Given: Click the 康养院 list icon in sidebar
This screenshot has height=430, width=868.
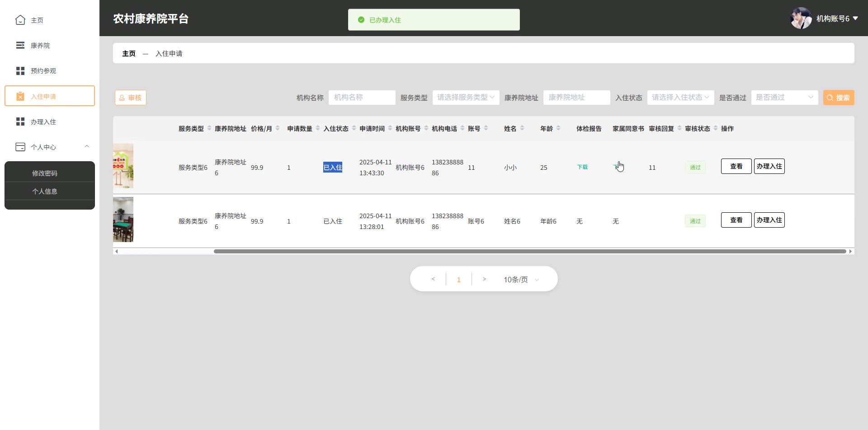Looking at the screenshot, I should click(20, 45).
